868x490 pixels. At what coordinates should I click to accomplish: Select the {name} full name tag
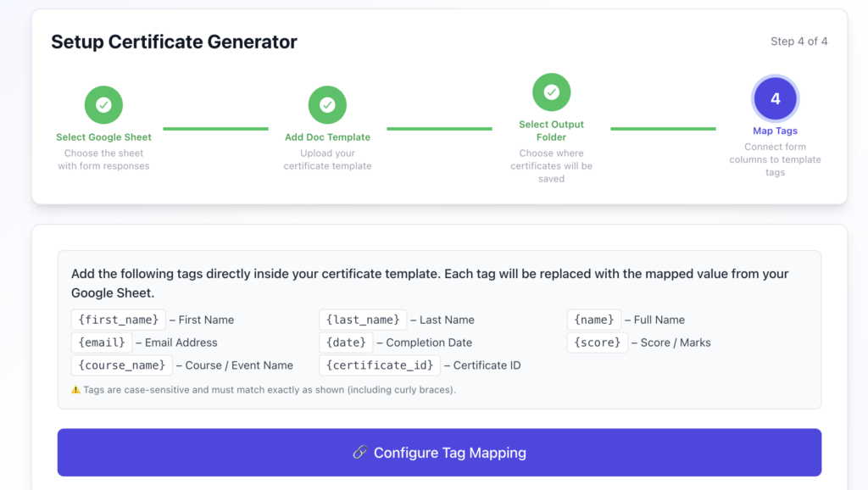[x=593, y=320]
